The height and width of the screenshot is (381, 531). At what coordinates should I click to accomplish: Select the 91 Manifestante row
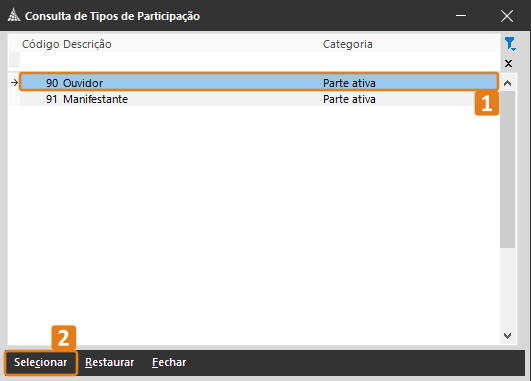pos(259,99)
